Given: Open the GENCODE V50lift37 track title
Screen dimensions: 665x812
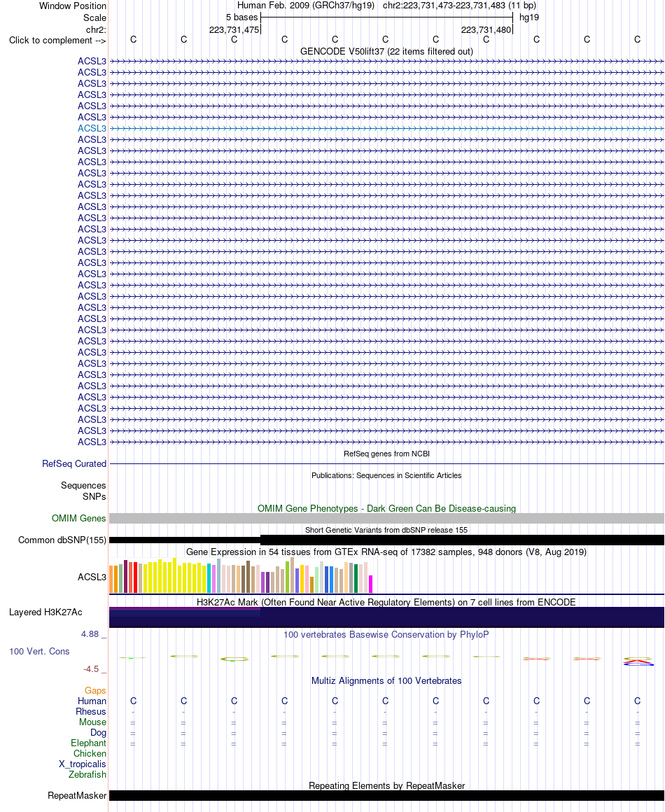Looking at the screenshot, I should 386,51.
